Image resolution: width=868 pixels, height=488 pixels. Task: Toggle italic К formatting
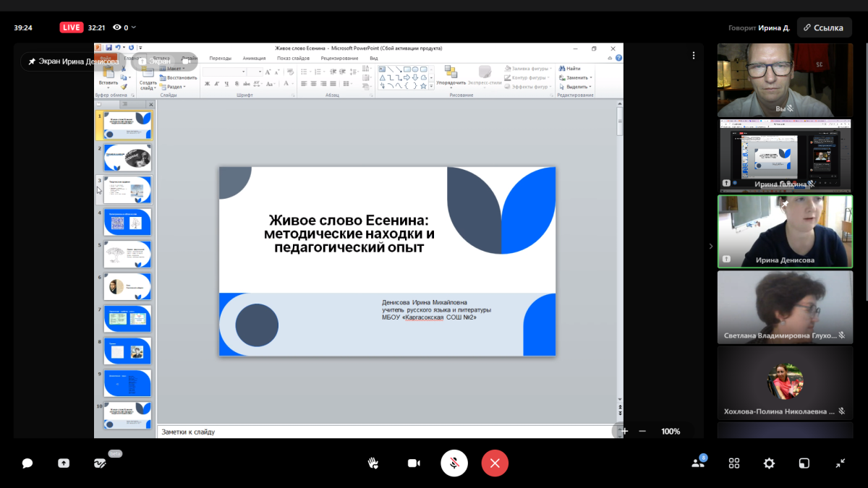pyautogui.click(x=216, y=84)
